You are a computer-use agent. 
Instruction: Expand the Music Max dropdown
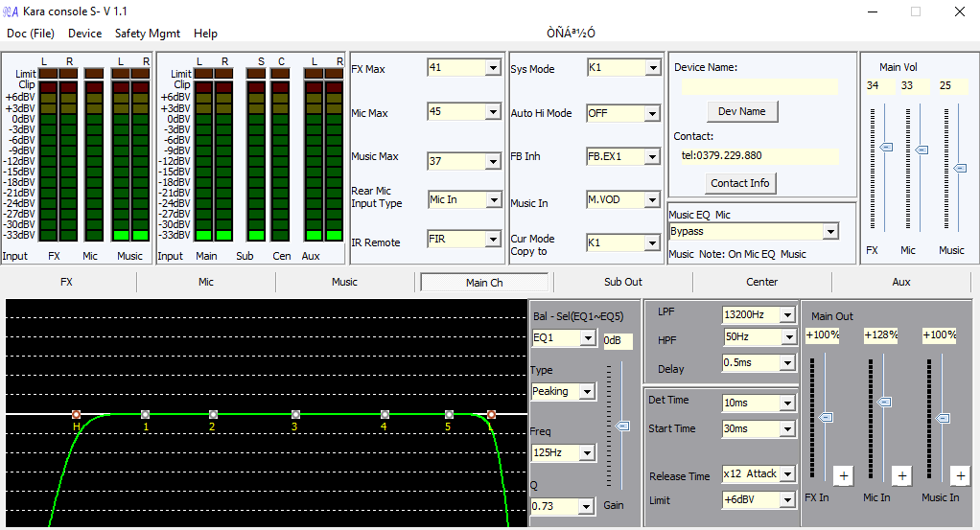point(493,161)
